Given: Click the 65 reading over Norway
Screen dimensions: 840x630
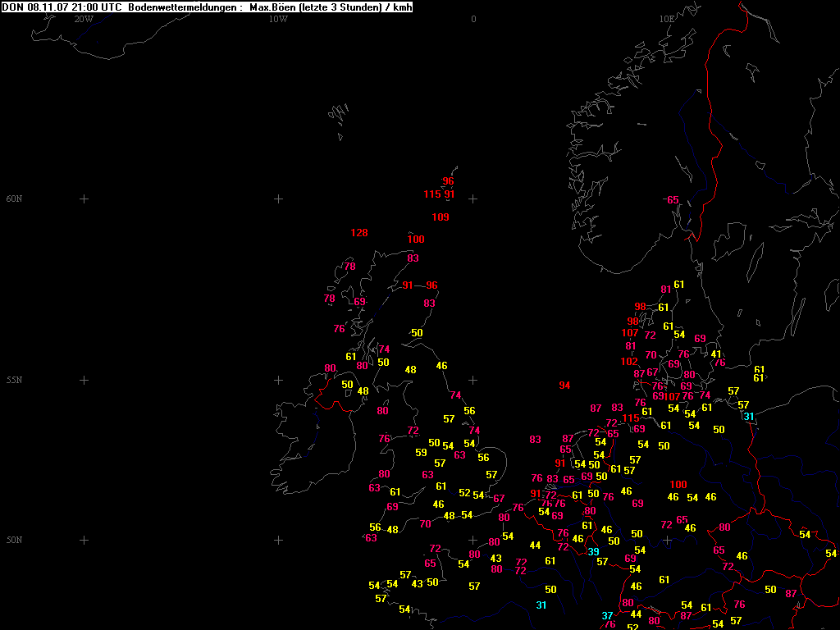Looking at the screenshot, I should tap(673, 200).
